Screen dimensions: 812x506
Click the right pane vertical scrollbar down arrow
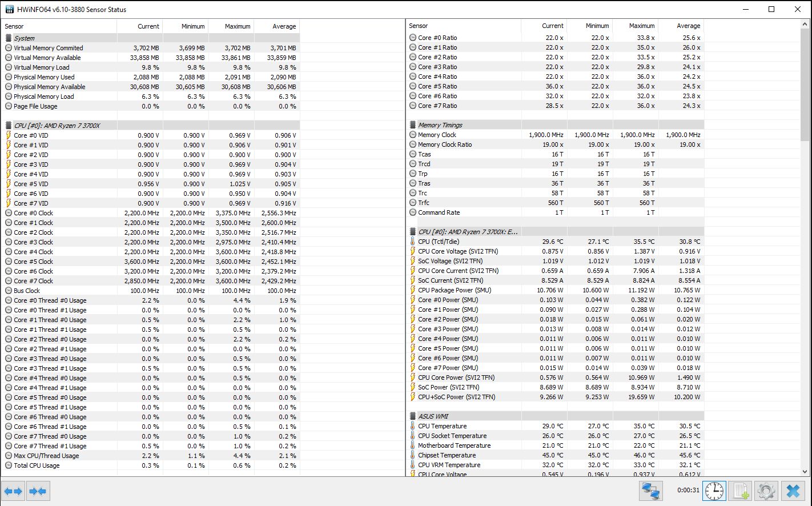(x=805, y=472)
